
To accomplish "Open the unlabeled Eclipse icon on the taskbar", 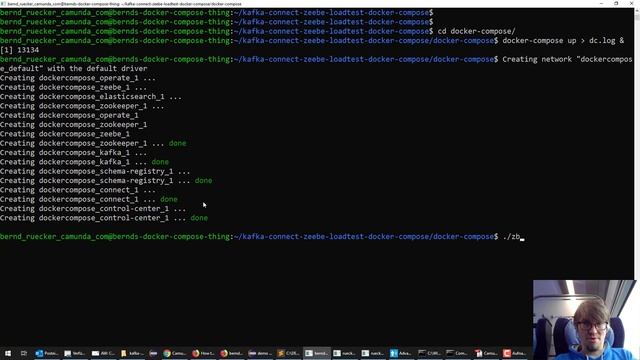I will pyautogui.click(x=153, y=353).
